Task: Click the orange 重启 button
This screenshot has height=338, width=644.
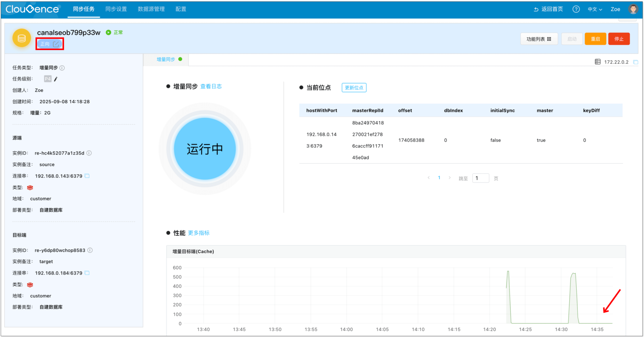Action: [595, 39]
